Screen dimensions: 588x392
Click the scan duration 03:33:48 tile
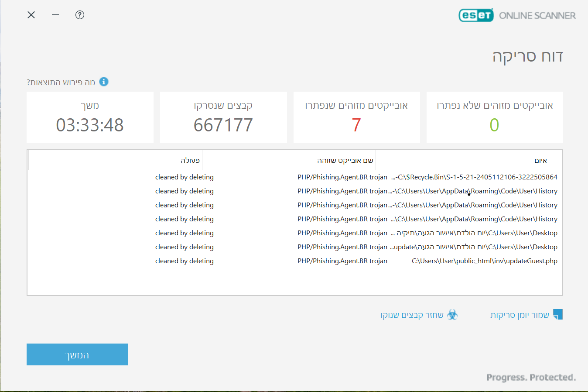coord(90,117)
